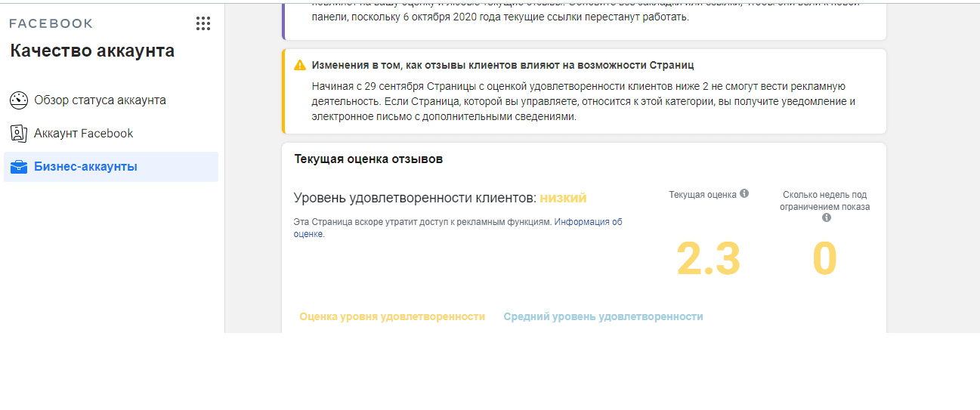
Task: Click the Текущая оценка label
Action: 703,194
